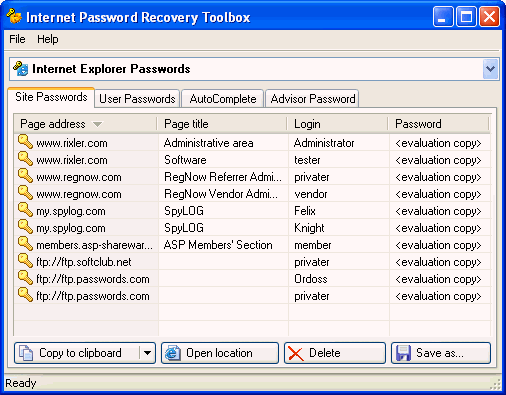Click the Open location browser icon
506x395 pixels.
(x=173, y=353)
